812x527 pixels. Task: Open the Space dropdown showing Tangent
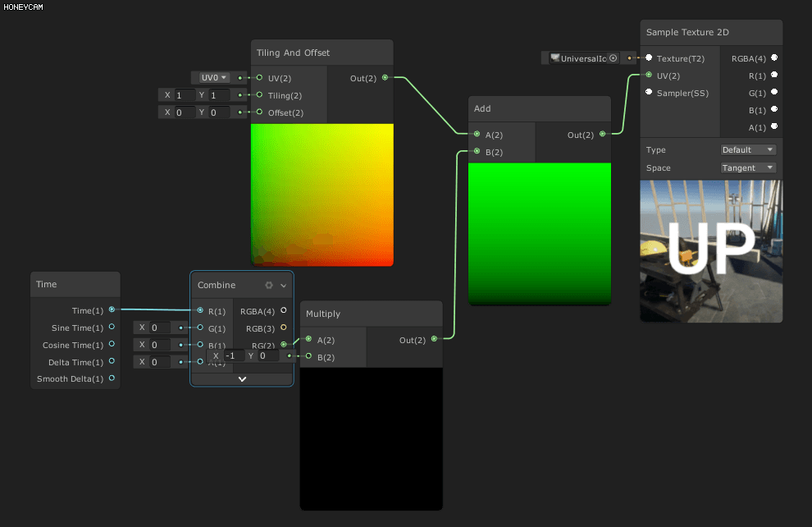pos(747,167)
